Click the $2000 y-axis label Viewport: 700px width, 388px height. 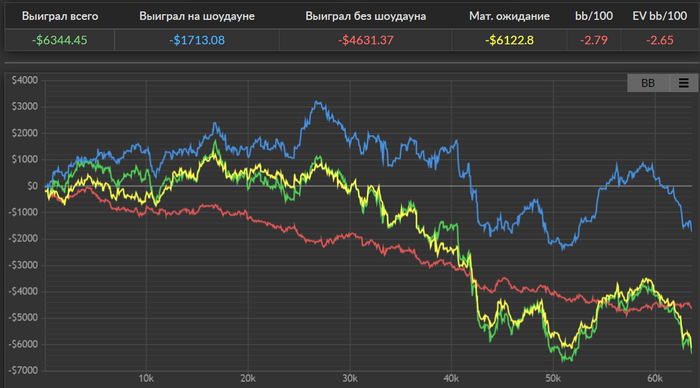pyautogui.click(x=25, y=133)
